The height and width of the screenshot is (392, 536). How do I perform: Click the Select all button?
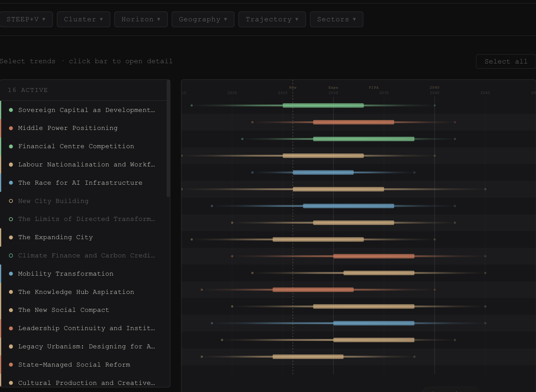point(506,62)
